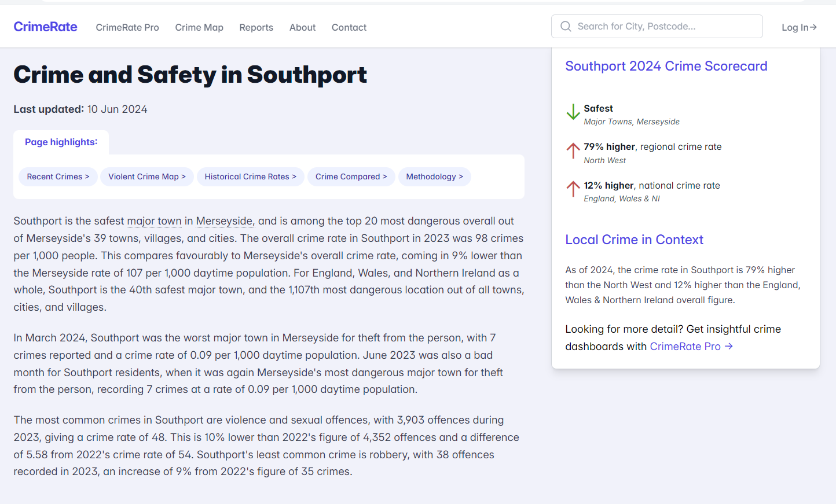Viewport: 836px width, 504px height.
Task: Click '12% higher, national crime rate' text
Action: (x=652, y=185)
